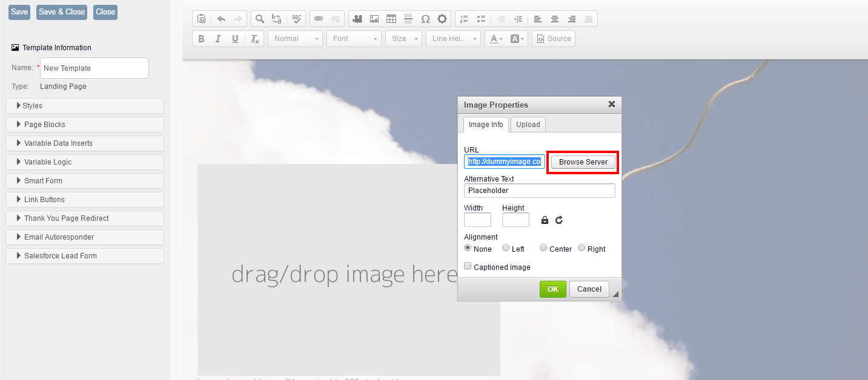Image resolution: width=868 pixels, height=380 pixels.
Task: Remove formatting from selection
Action: [255, 39]
